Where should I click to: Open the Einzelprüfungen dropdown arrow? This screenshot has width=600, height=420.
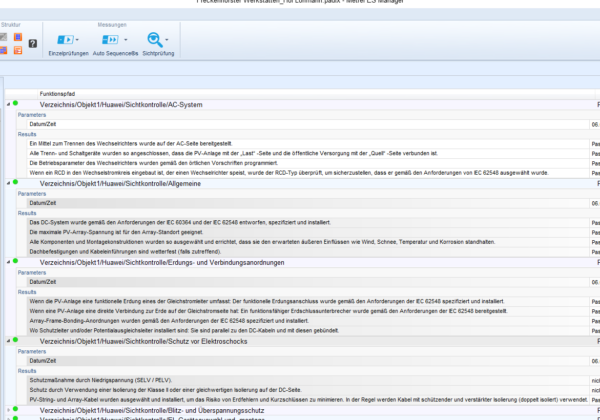click(77, 40)
